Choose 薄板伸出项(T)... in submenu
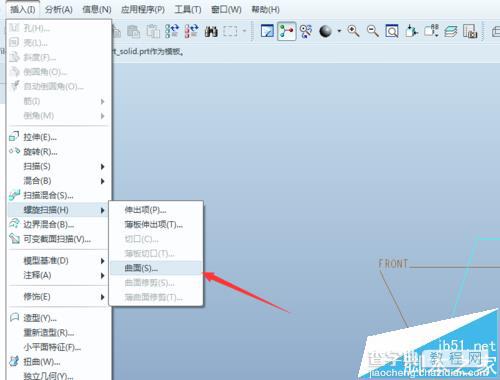Screen dimensions: 500x380 (x=156, y=225)
